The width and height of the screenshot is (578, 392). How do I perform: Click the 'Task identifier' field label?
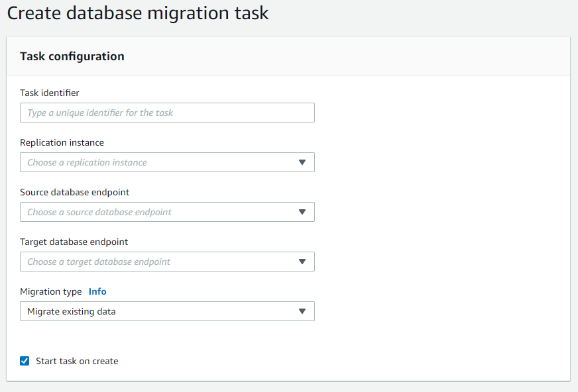tap(50, 93)
